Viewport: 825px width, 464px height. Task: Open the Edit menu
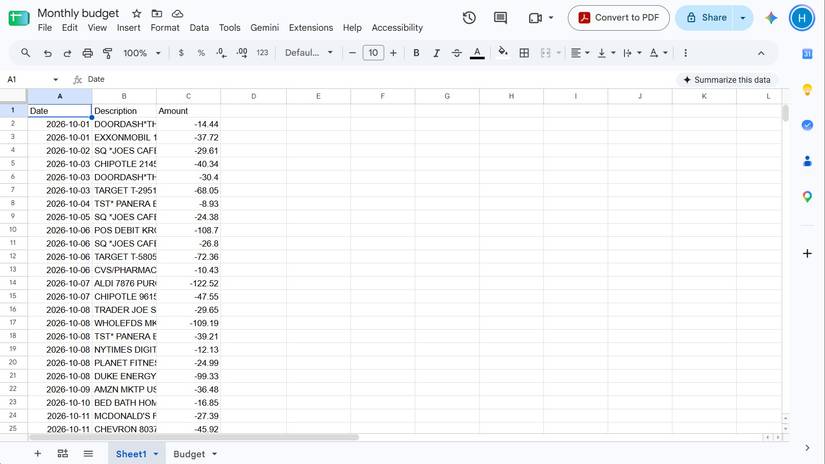pyautogui.click(x=69, y=28)
